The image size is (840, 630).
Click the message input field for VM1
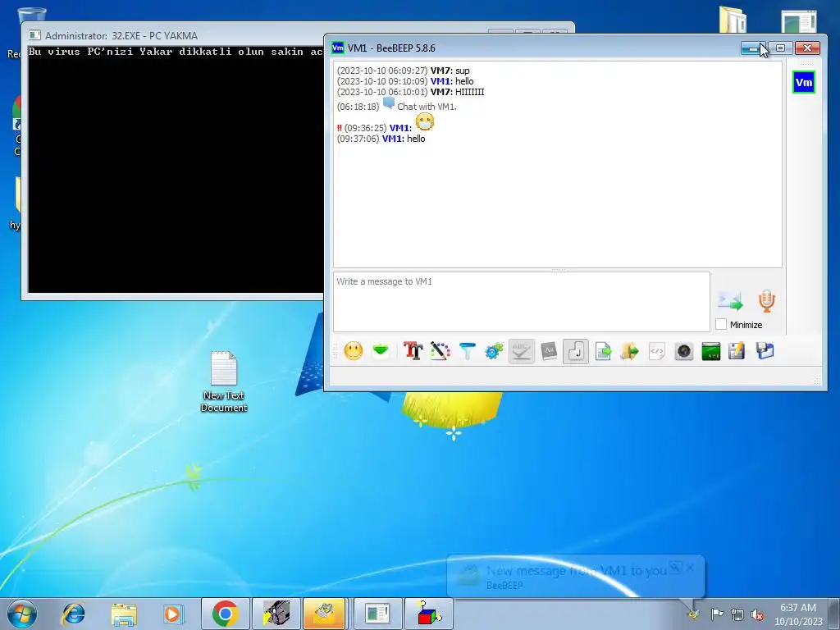pyautogui.click(x=521, y=302)
